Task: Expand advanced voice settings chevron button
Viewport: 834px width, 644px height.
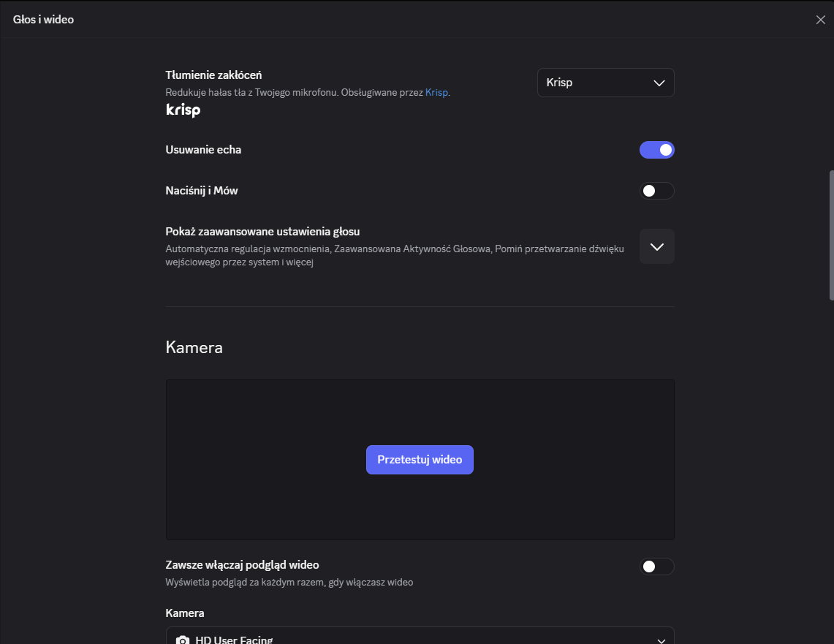Action: tap(657, 246)
